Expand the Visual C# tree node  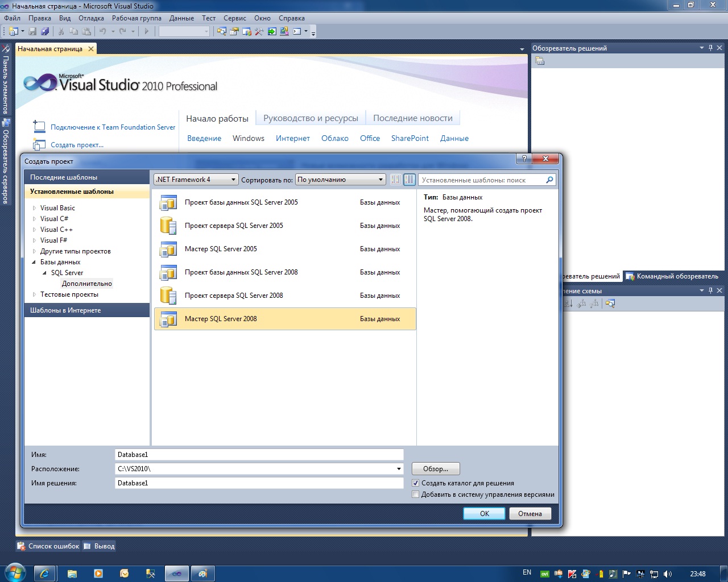[34, 219]
